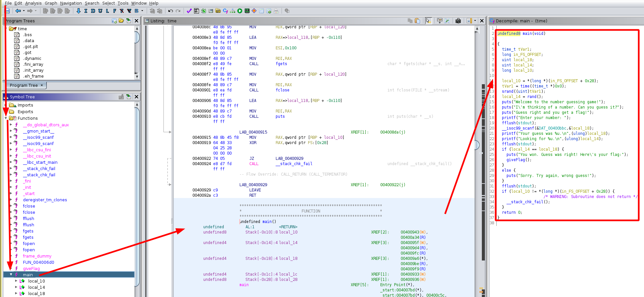Screen dimensions: 644x297
Task: Select the .got.plt section in Program Trees
Action: coord(31,47)
